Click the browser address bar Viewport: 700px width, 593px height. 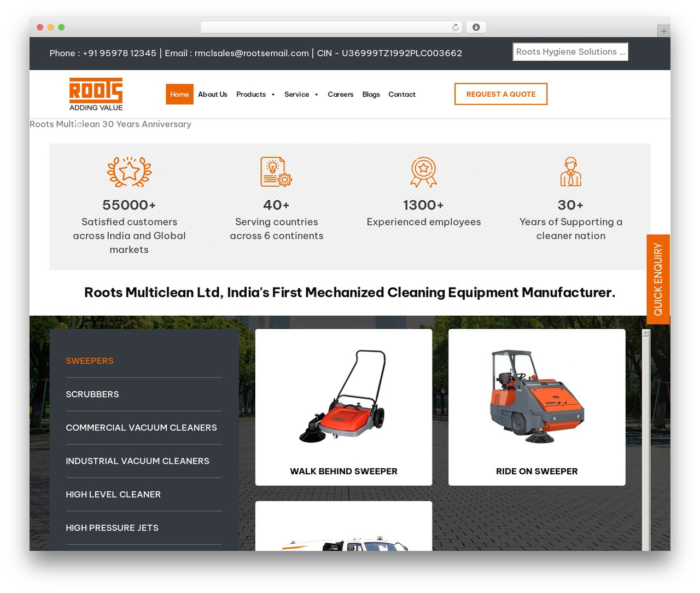pos(331,27)
